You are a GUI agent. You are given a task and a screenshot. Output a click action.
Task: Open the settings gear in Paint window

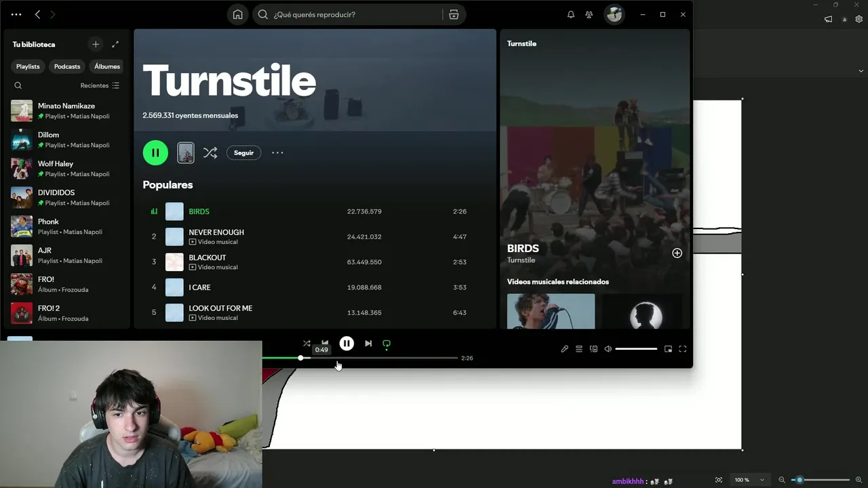click(x=859, y=19)
